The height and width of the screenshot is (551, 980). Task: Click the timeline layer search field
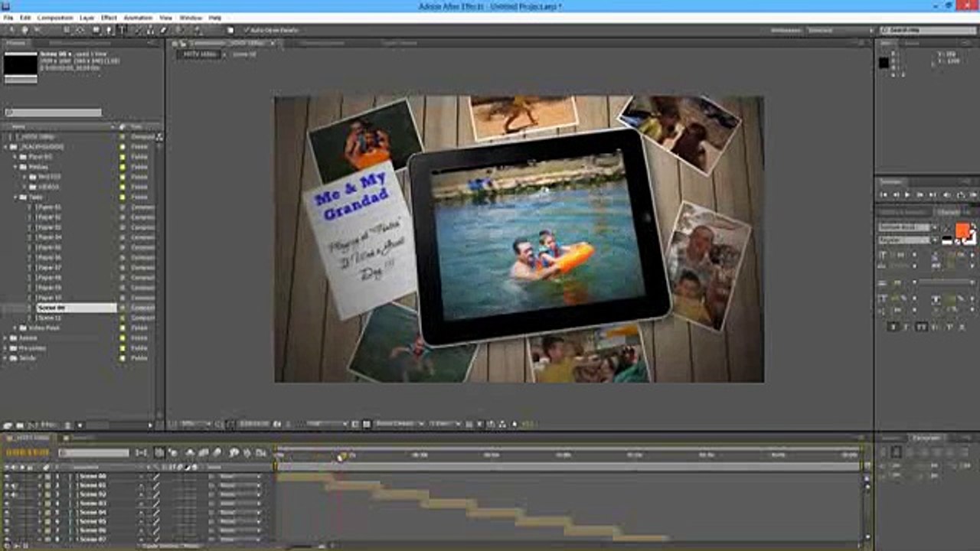(93, 453)
